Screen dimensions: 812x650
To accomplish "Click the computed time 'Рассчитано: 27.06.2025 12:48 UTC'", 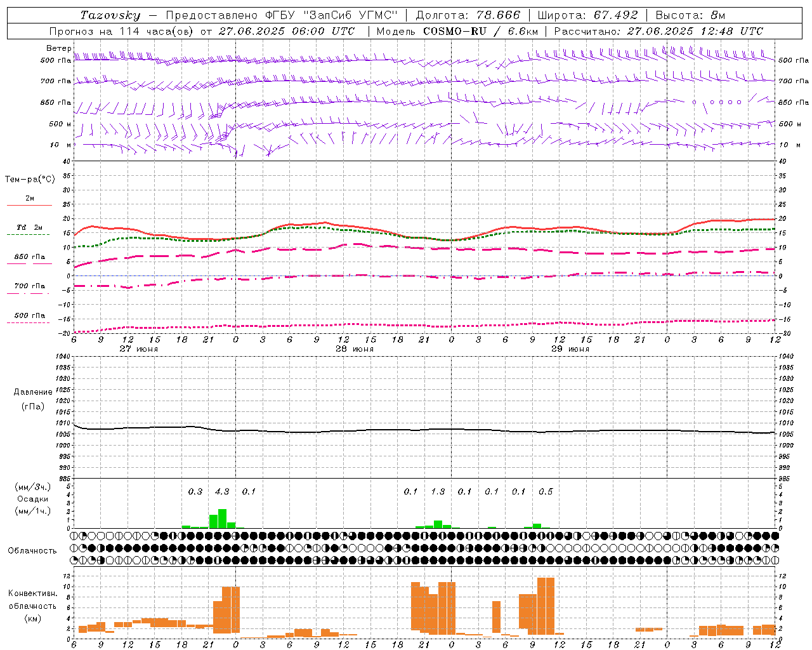I will point(658,31).
